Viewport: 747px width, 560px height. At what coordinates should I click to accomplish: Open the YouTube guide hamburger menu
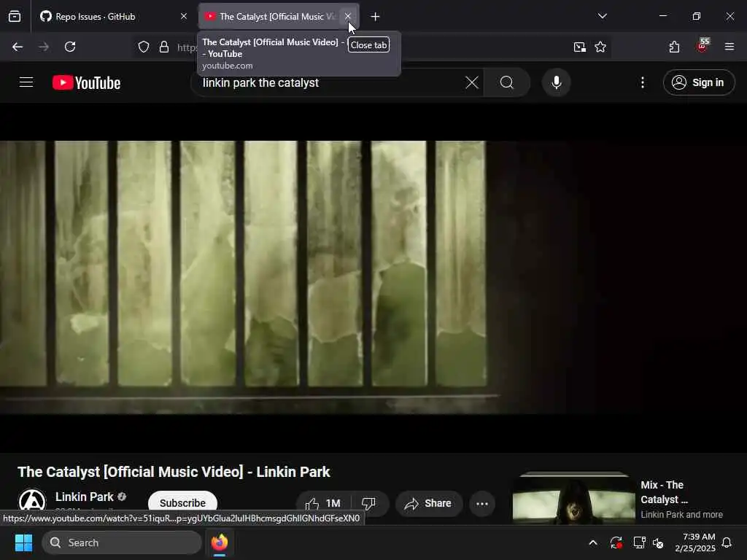pos(26,82)
